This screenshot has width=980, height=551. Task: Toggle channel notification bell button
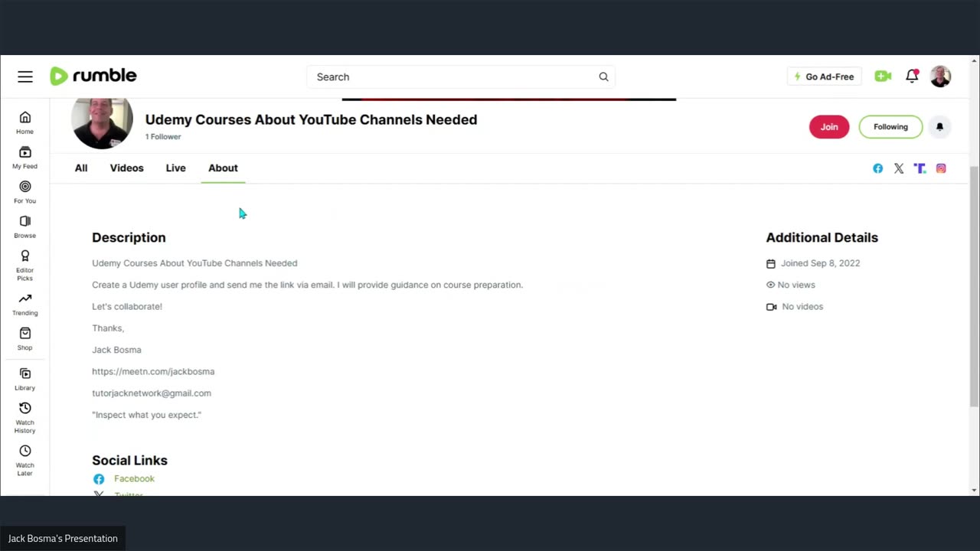pos(939,127)
